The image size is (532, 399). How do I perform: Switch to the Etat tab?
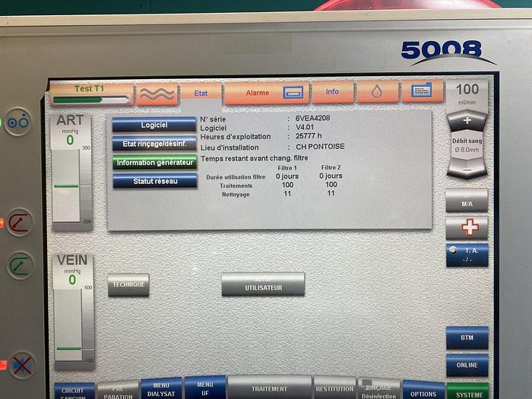tap(201, 93)
